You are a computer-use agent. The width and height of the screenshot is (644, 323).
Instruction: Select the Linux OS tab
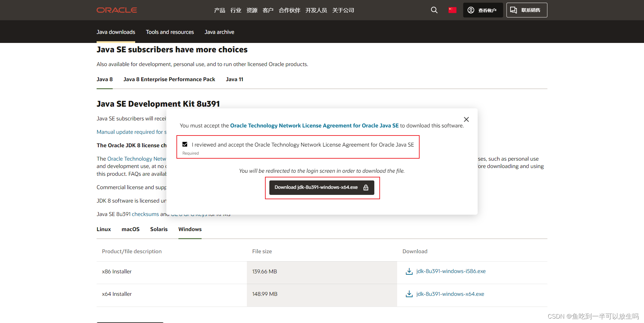104,229
